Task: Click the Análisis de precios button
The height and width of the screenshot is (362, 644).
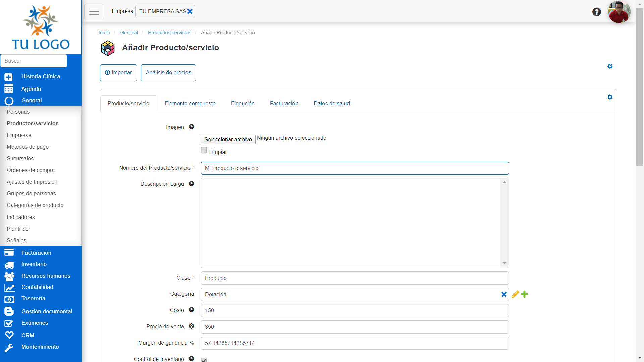Action: (x=168, y=73)
